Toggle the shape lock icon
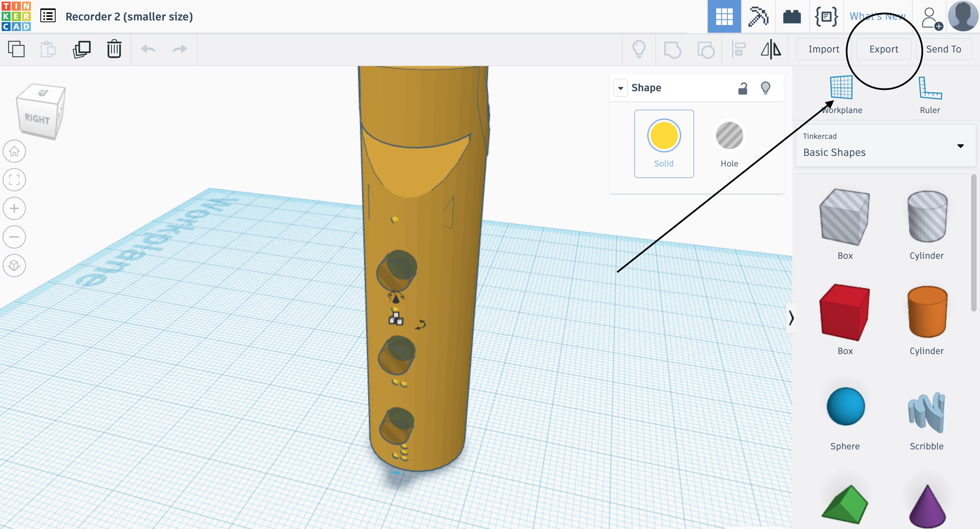The height and width of the screenshot is (529, 980). click(x=742, y=88)
